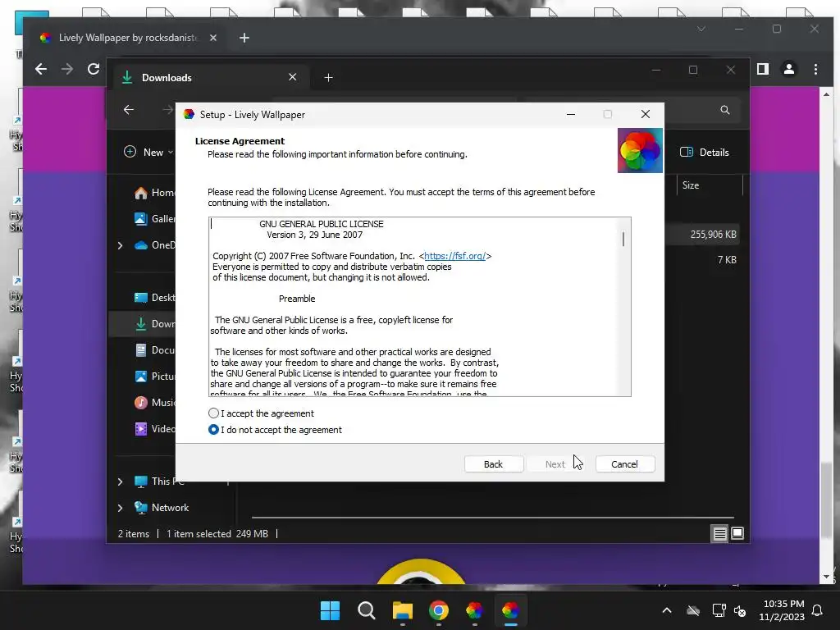Open the https://fsf.org/ link in license
The height and width of the screenshot is (630, 840).
[x=454, y=256]
